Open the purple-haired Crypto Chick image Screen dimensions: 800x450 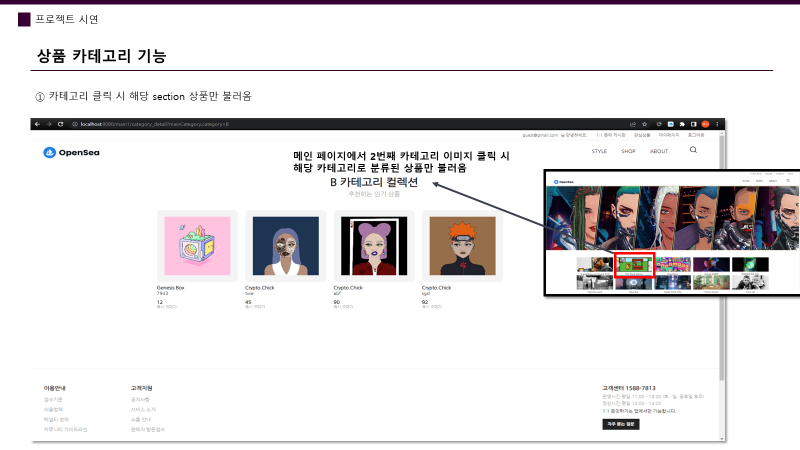pos(374,246)
